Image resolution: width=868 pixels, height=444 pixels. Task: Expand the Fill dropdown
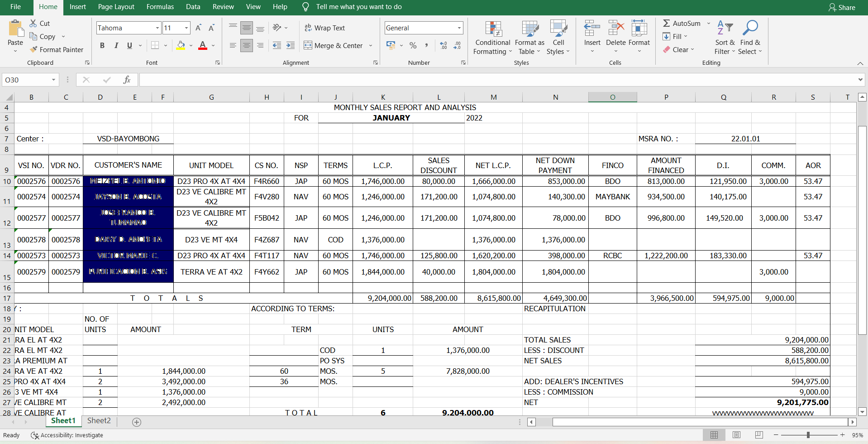click(x=686, y=36)
